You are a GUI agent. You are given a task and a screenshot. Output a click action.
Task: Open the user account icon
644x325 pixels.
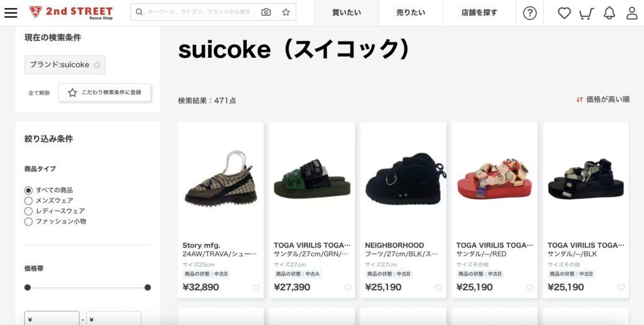click(632, 13)
